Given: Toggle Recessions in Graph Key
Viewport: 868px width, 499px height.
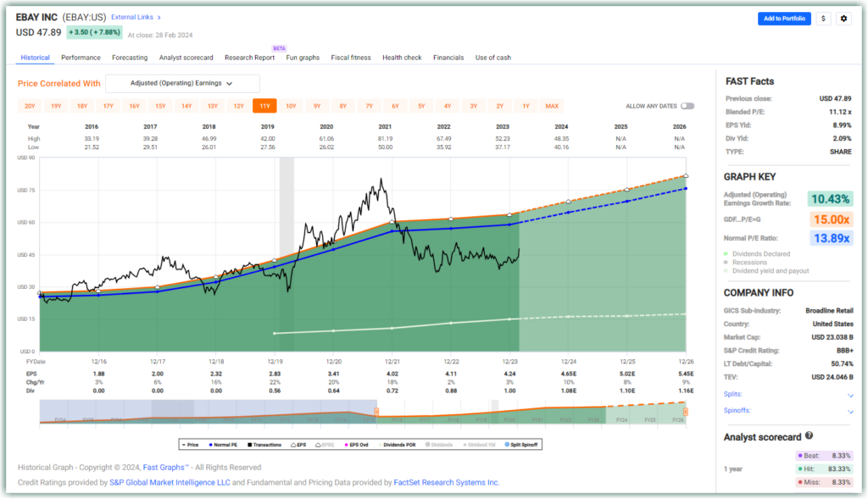Looking at the screenshot, I should point(745,263).
